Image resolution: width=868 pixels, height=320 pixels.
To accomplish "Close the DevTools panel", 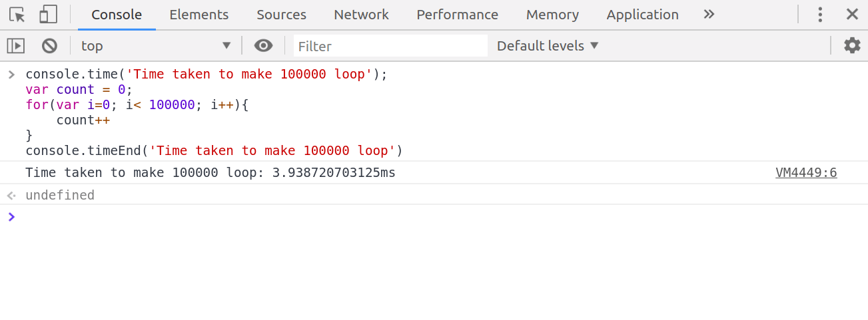I will pyautogui.click(x=852, y=15).
